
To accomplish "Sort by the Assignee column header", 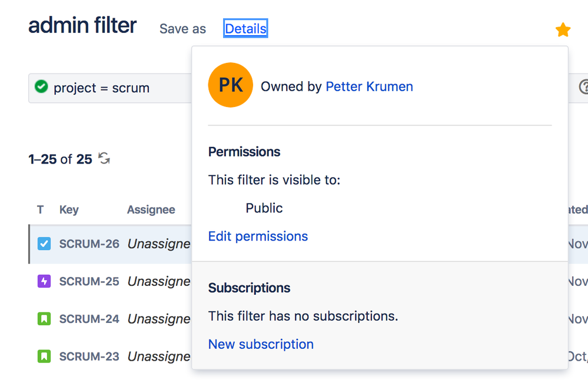I will tap(151, 209).
